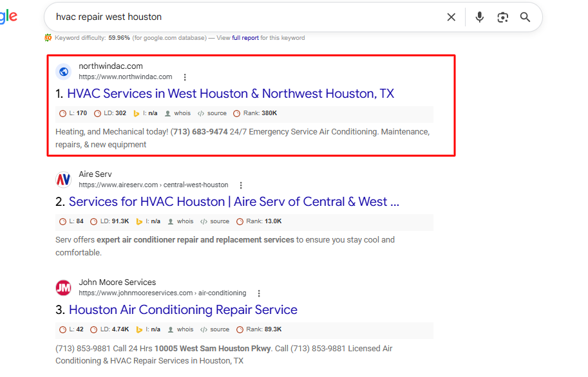This screenshot has height=377, width=588.
Task: Click John Moore Services JM favicon
Action: (64, 288)
